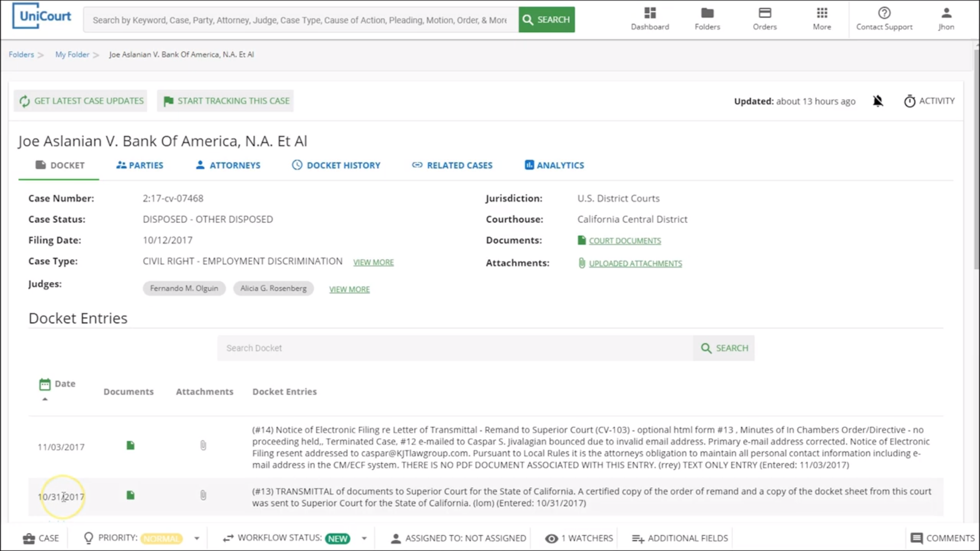Expand the Priority Normal dropdown arrow

pyautogui.click(x=197, y=539)
